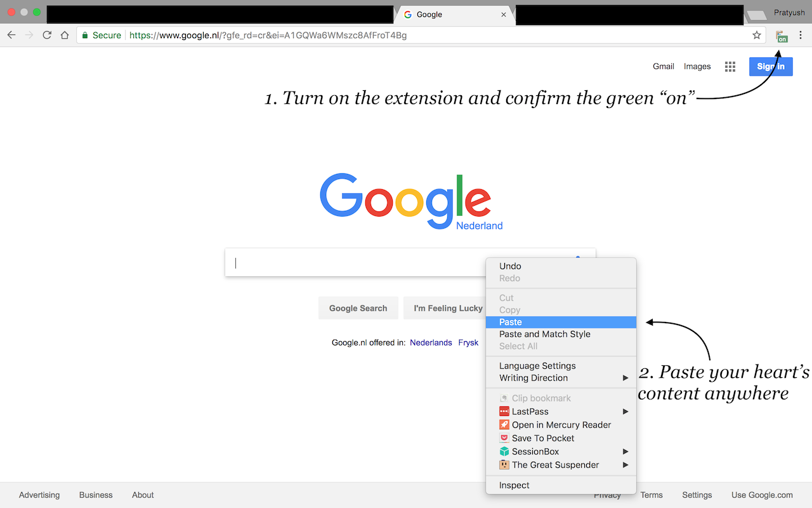Click I'm Feeling Lucky button

coord(444,308)
